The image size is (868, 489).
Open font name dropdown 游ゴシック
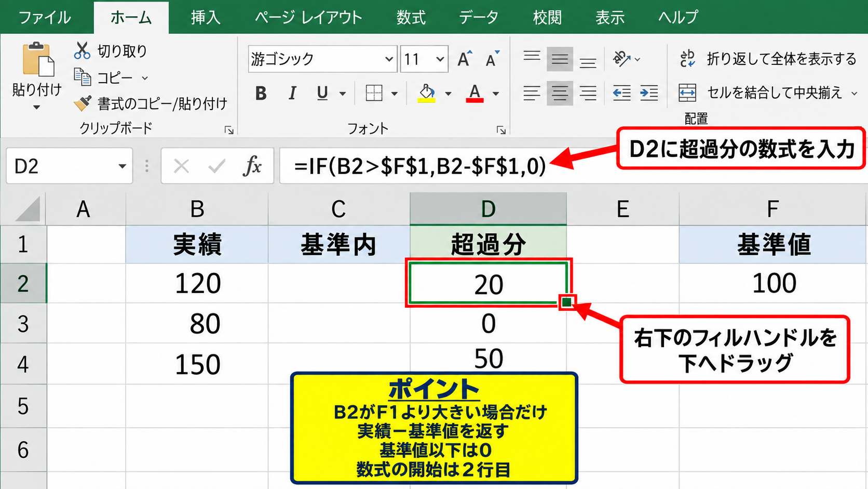[x=389, y=59]
